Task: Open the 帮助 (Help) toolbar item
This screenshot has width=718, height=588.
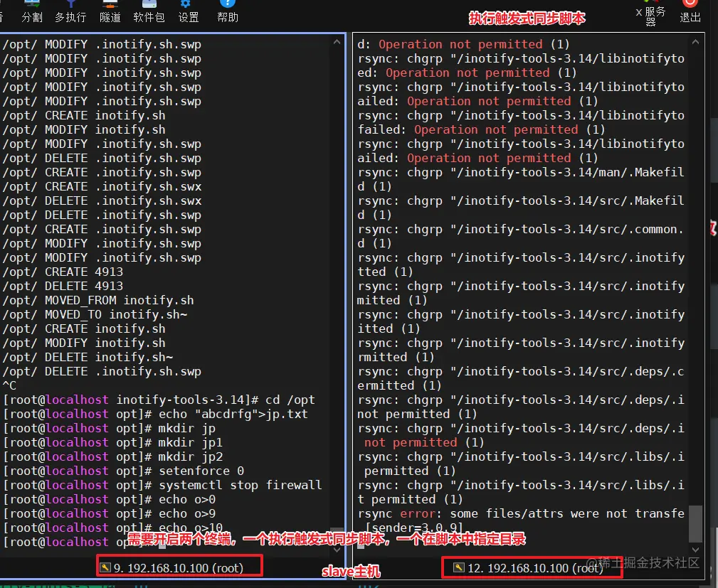Action: coord(227,12)
